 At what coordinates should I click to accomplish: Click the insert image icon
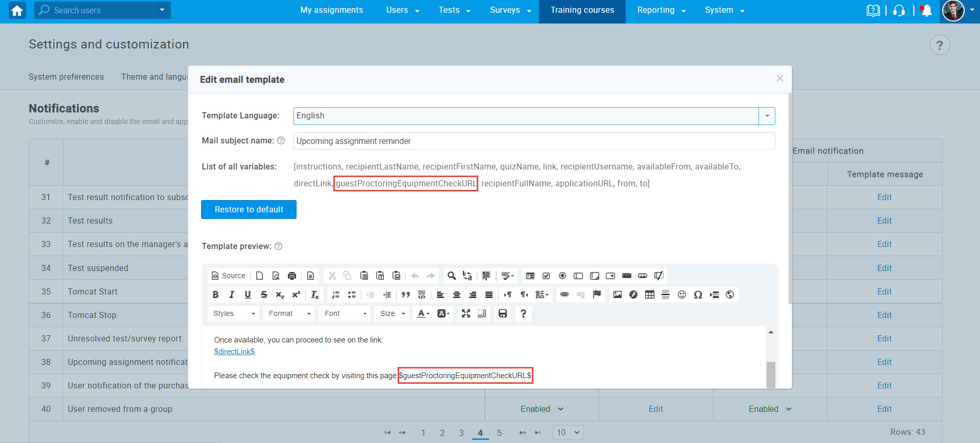point(617,294)
